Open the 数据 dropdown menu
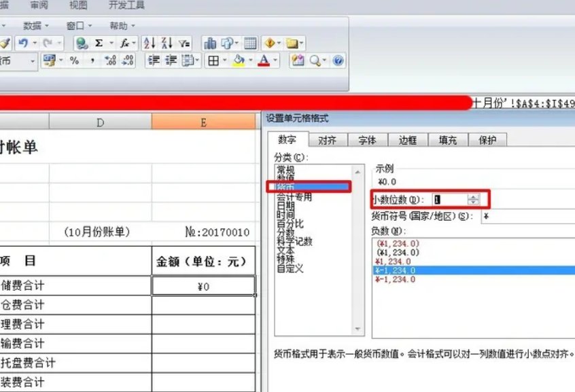The image size is (575, 392). [x=35, y=26]
